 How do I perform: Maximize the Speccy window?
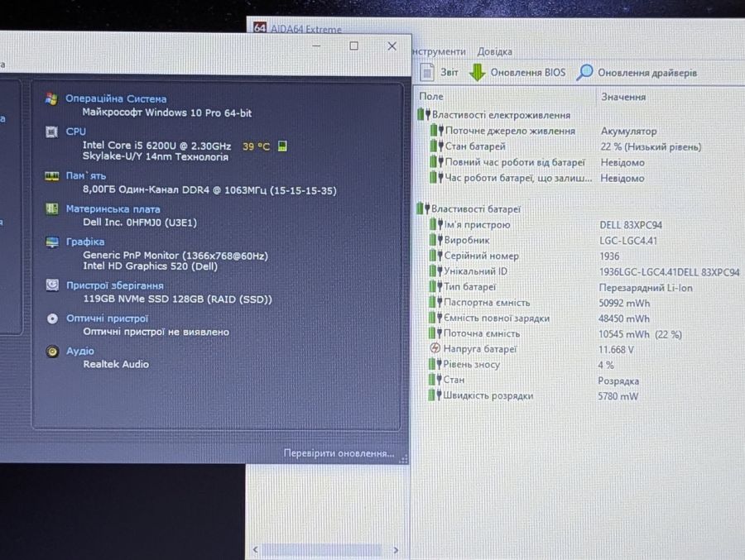click(x=353, y=46)
